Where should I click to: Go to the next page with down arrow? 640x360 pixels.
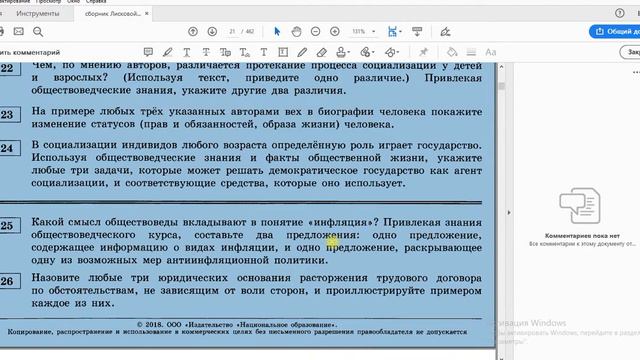[x=212, y=31]
